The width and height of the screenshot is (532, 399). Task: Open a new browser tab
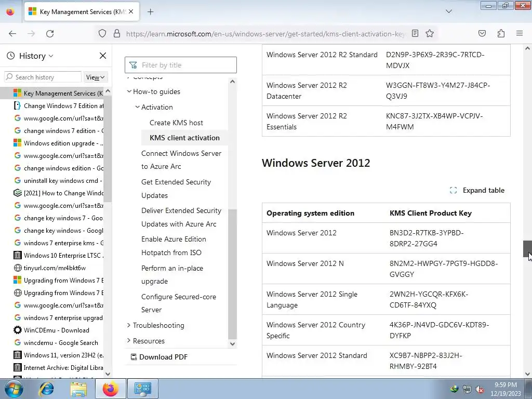pyautogui.click(x=150, y=12)
